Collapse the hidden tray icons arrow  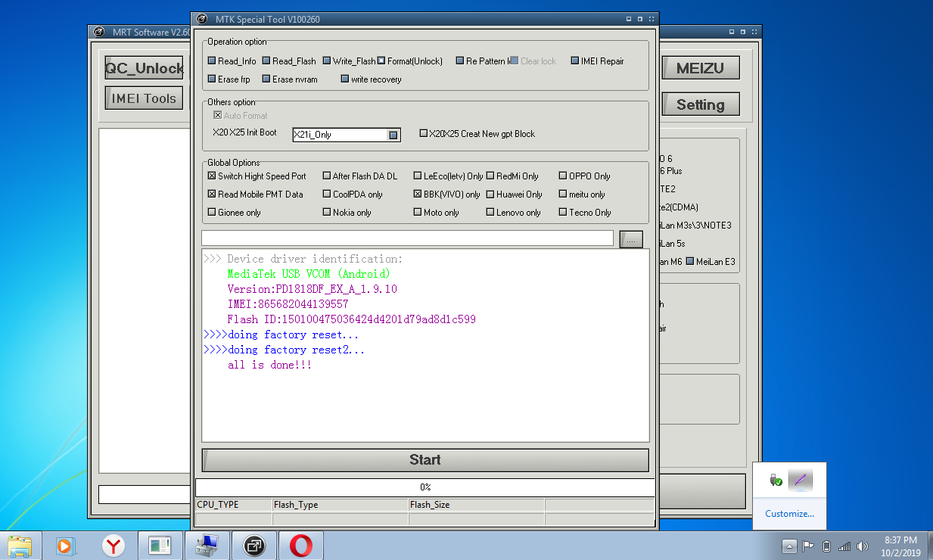click(789, 546)
